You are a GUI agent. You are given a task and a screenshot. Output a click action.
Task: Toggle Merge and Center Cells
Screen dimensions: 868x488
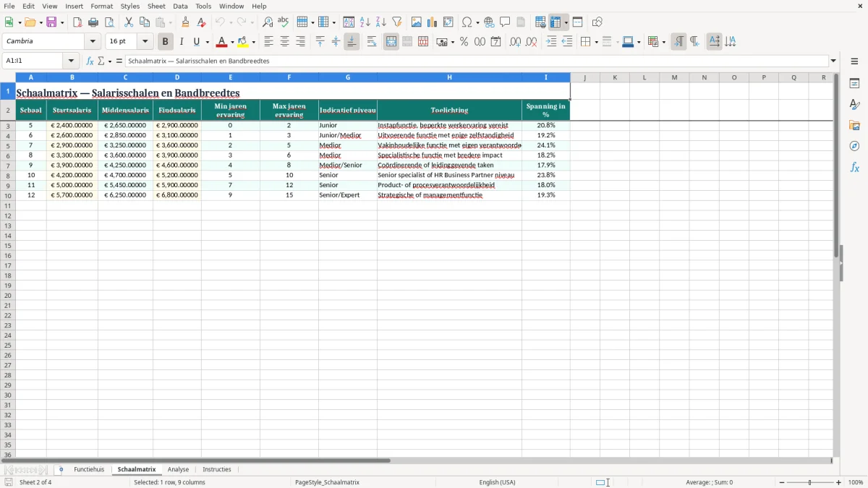point(391,42)
